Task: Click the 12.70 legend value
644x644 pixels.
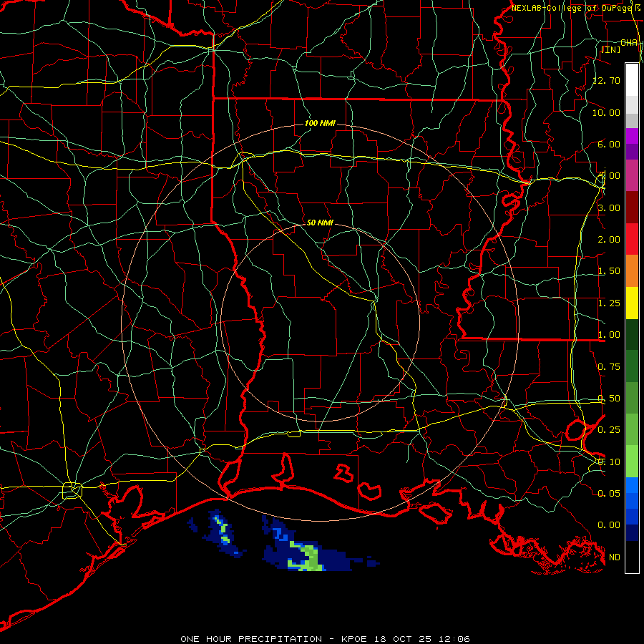Action: pos(607,80)
